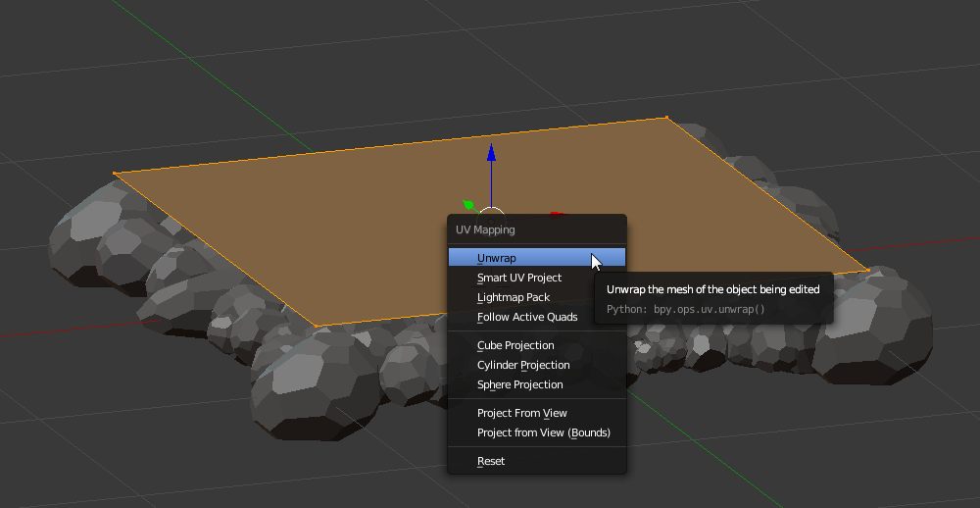980x508 pixels.
Task: Select Follow Active Quads entry
Action: 527,317
